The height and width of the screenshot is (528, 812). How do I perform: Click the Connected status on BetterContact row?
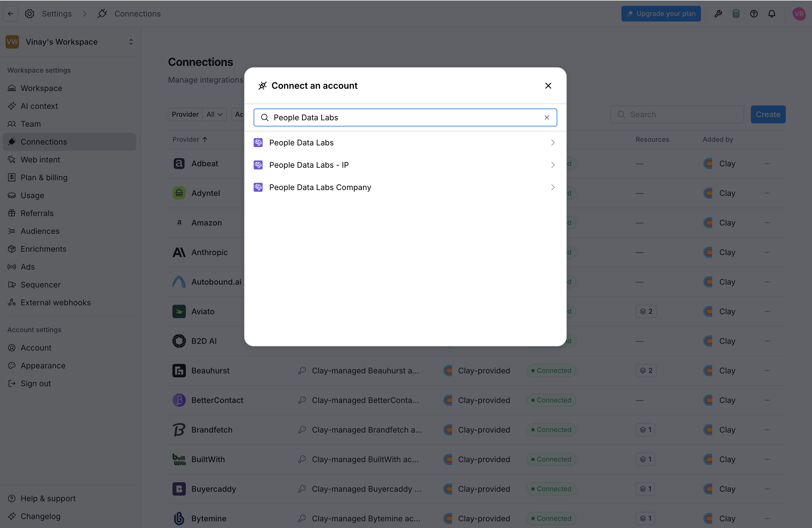point(551,400)
